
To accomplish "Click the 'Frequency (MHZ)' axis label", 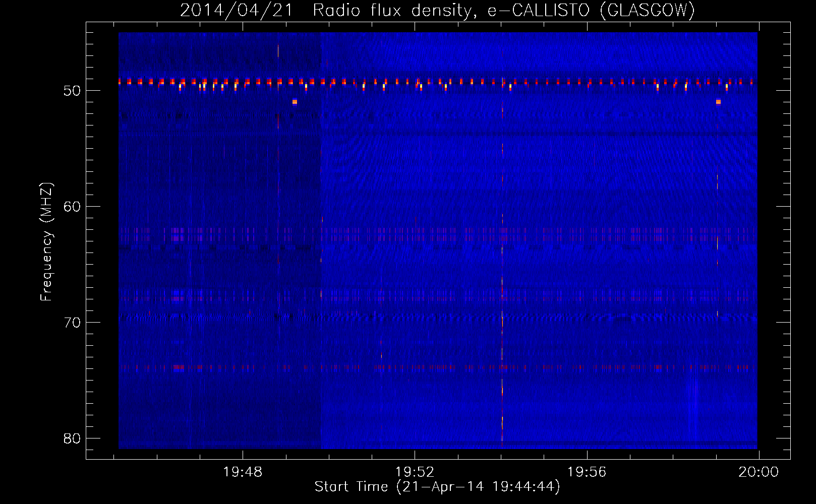I will click(x=46, y=242).
